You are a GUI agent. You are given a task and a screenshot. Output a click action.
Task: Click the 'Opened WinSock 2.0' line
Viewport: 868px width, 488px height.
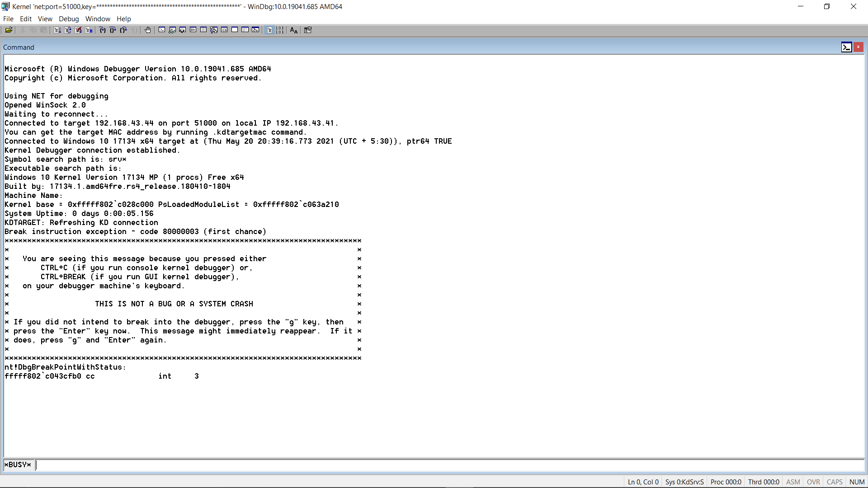(x=45, y=105)
